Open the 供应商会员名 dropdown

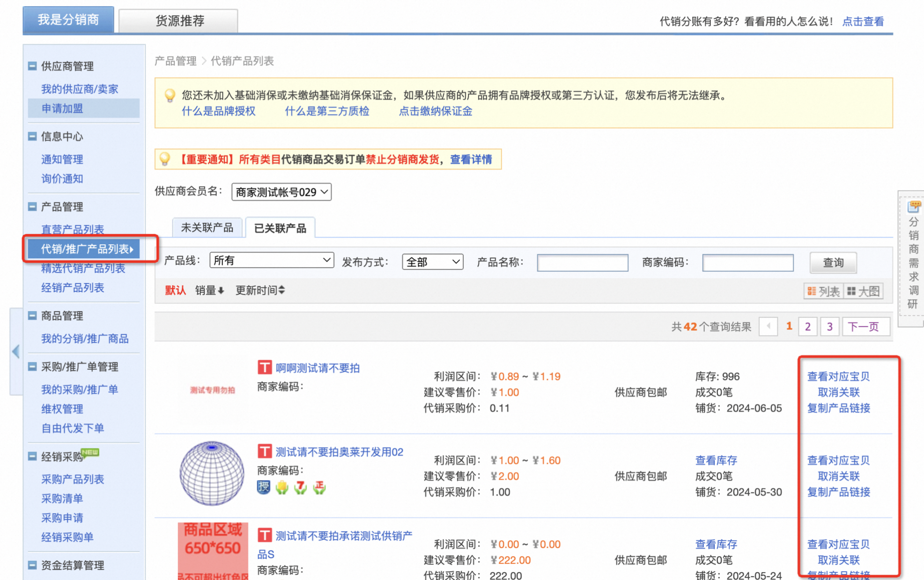pos(281,192)
